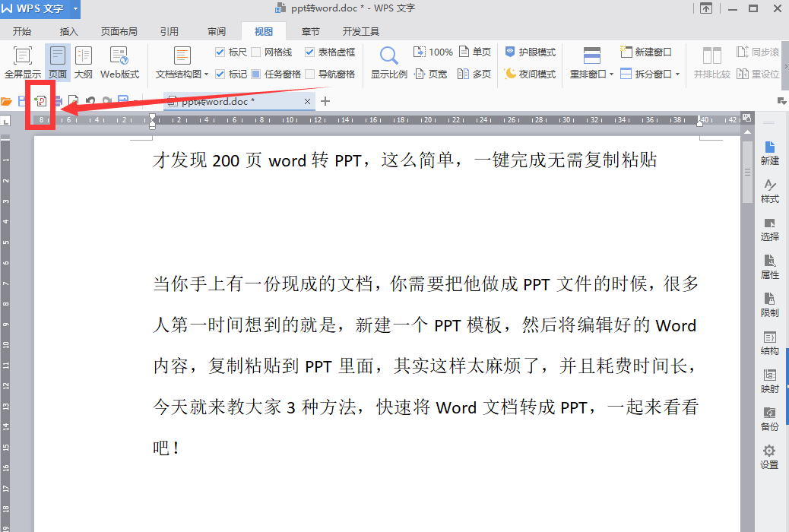Click the 打印 (print) icon on quick access toolbar
The width and height of the screenshot is (789, 532).
coord(57,100)
